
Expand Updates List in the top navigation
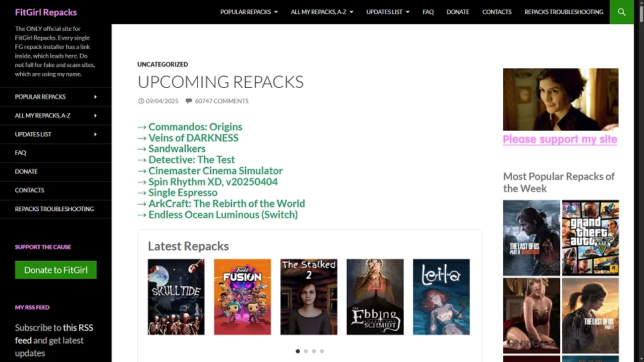(x=388, y=12)
